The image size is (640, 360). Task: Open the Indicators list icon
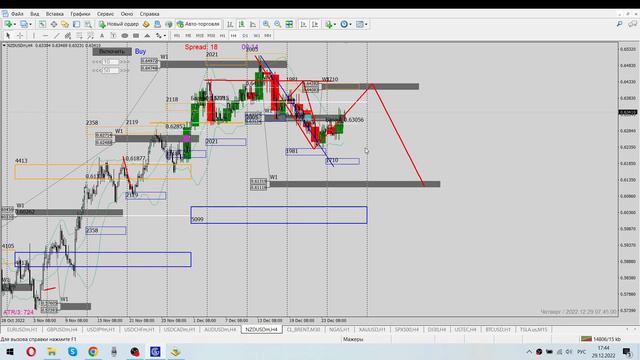point(329,24)
